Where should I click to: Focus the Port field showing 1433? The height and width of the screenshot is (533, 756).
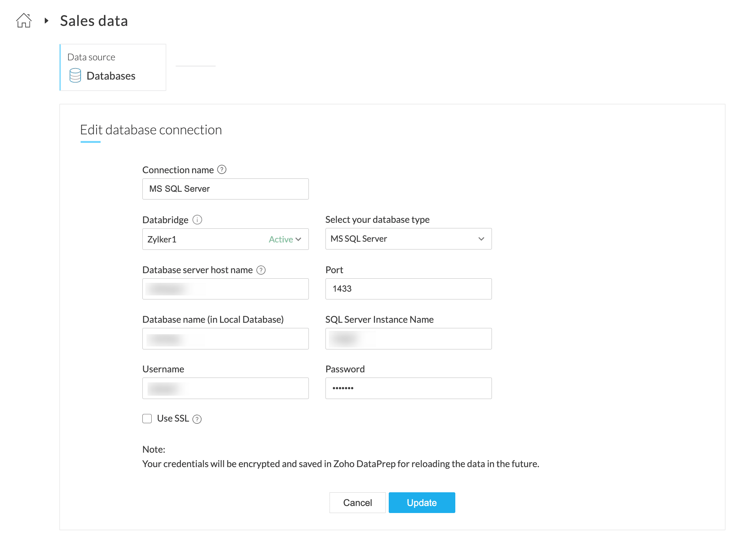[x=408, y=289]
